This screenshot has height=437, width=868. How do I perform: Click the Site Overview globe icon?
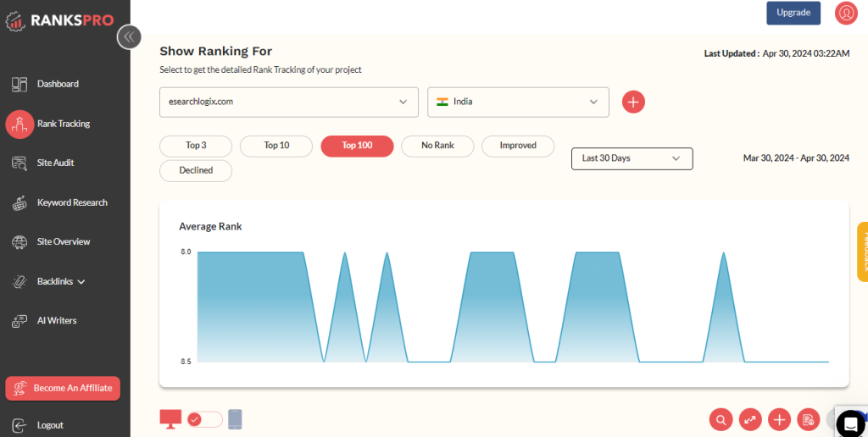[19, 242]
